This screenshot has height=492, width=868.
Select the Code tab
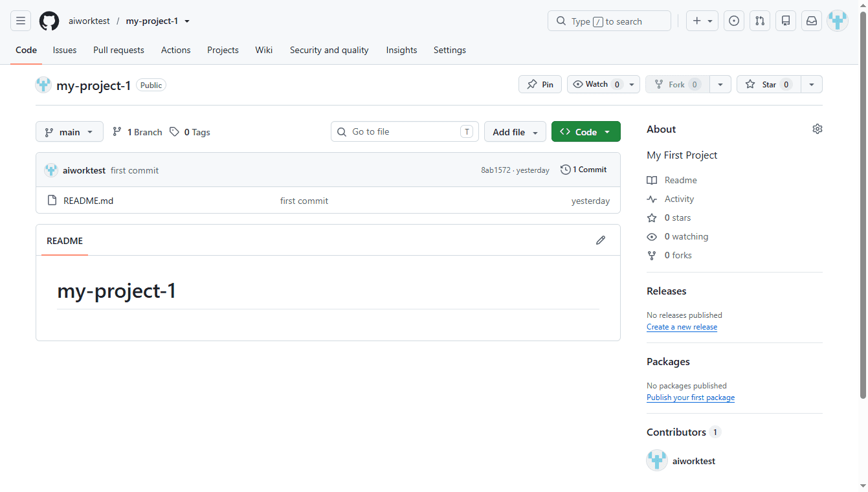26,50
